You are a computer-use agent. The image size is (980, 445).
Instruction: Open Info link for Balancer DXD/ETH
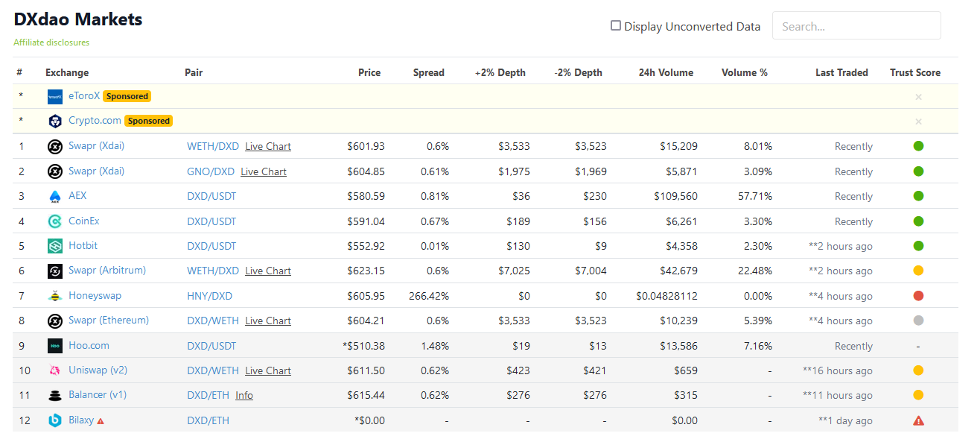(x=244, y=395)
